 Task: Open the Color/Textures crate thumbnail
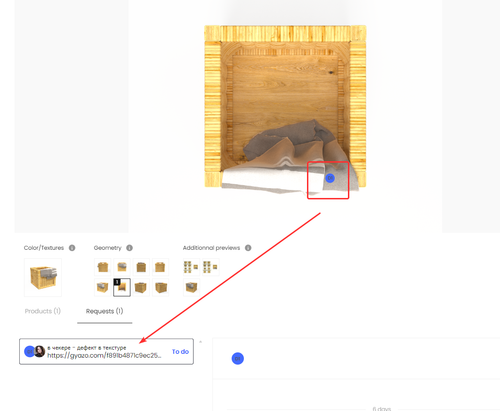coord(43,277)
